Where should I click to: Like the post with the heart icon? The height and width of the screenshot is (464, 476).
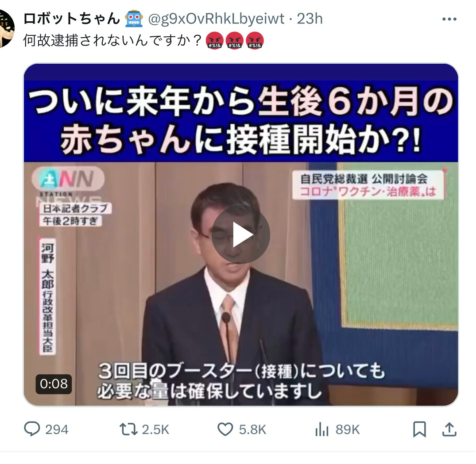tap(225, 429)
